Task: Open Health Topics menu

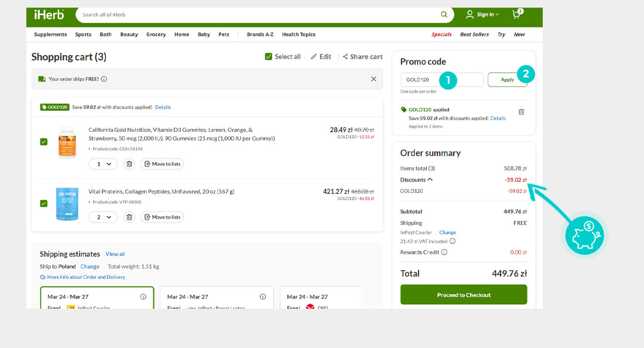Action: [299, 35]
